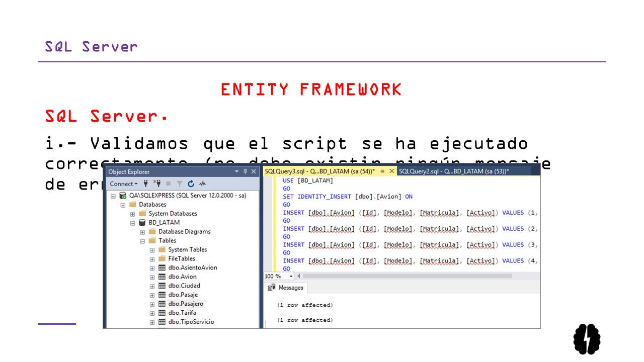Expand the System Tables node
This screenshot has width=644, height=362.
click(x=152, y=250)
